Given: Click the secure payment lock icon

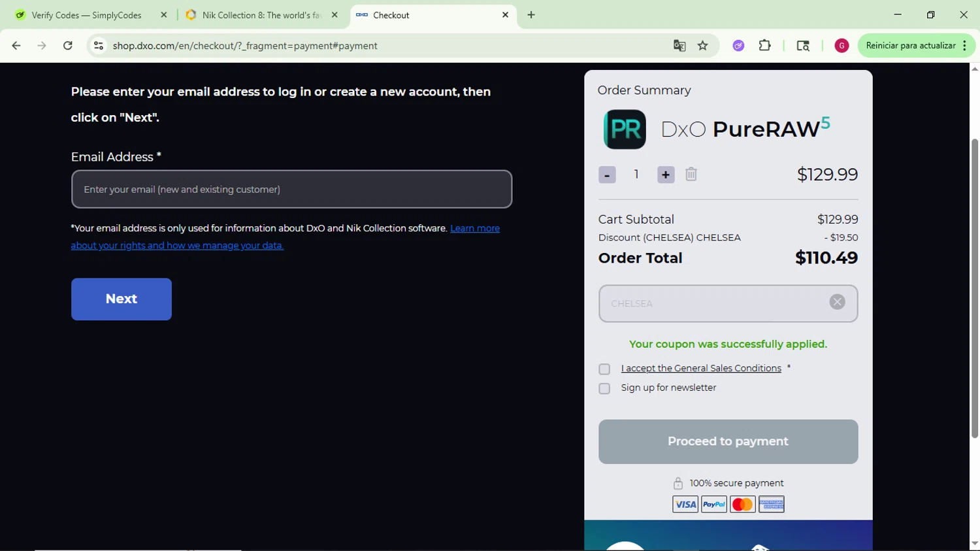Looking at the screenshot, I should [x=678, y=483].
